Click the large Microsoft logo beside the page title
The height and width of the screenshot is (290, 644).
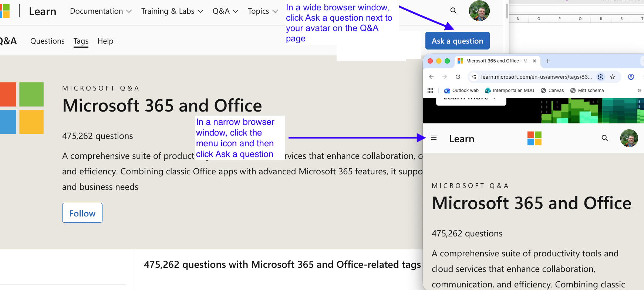pos(22,108)
